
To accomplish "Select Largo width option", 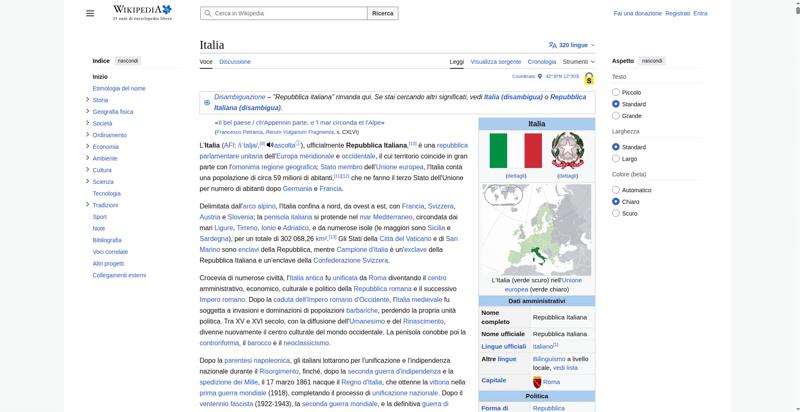I will [x=616, y=159].
